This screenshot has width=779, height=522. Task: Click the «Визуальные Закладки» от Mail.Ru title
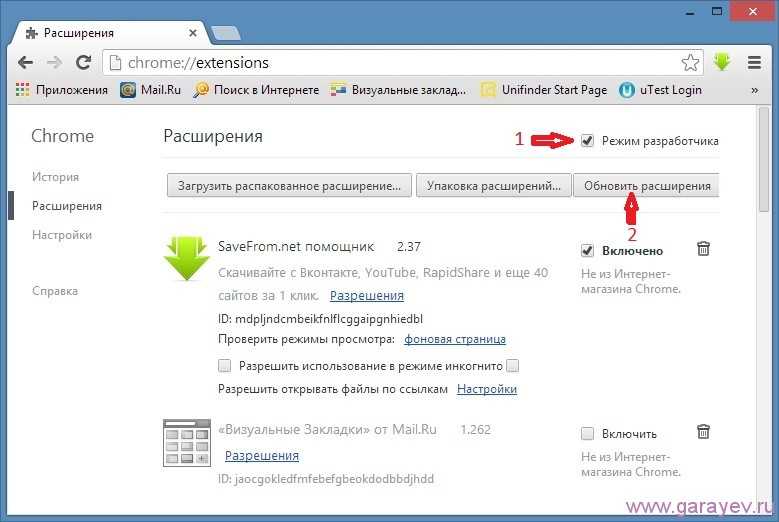327,429
